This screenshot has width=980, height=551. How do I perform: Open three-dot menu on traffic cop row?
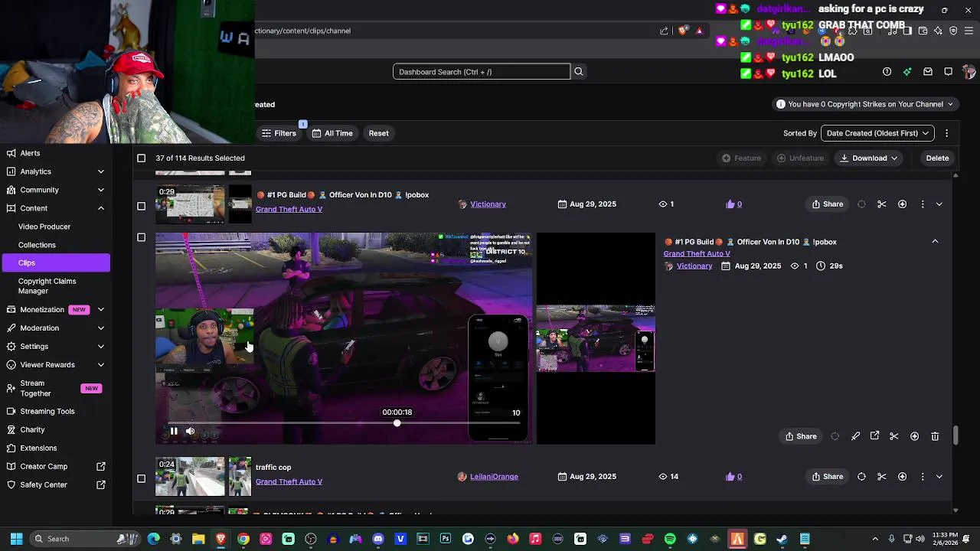pyautogui.click(x=923, y=477)
